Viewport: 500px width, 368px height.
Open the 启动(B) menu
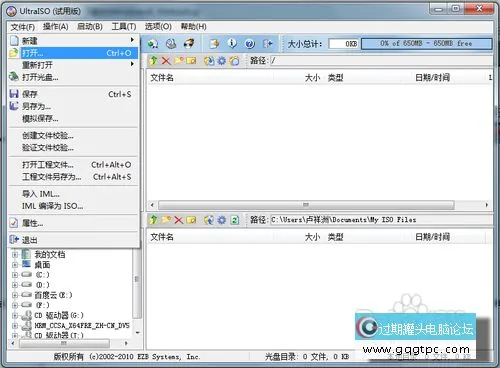[90, 27]
